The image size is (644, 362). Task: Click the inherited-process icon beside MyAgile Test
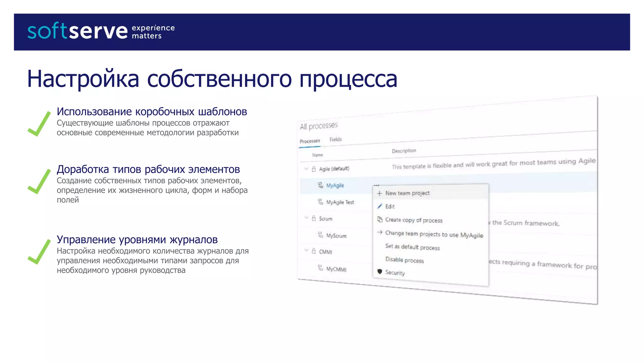320,202
